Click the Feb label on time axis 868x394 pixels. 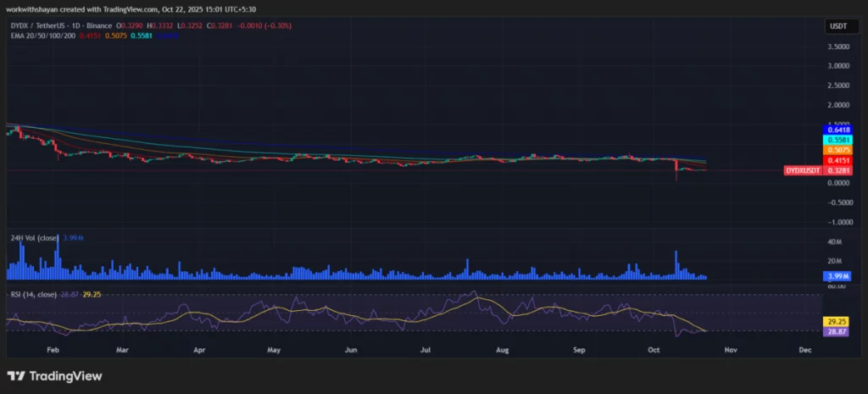tap(53, 348)
